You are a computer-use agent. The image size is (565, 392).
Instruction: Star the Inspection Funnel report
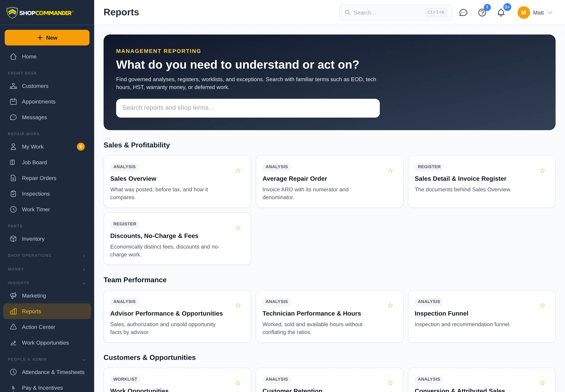click(x=542, y=305)
